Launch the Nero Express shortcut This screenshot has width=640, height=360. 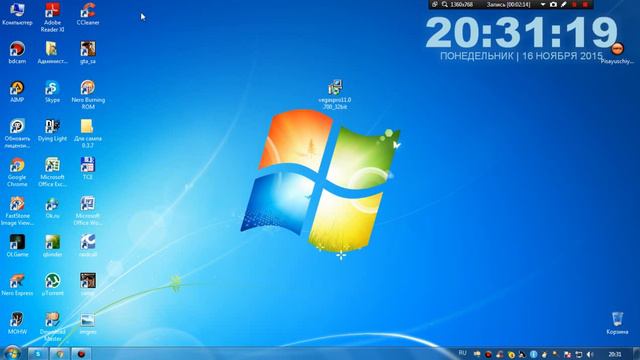pos(17,284)
